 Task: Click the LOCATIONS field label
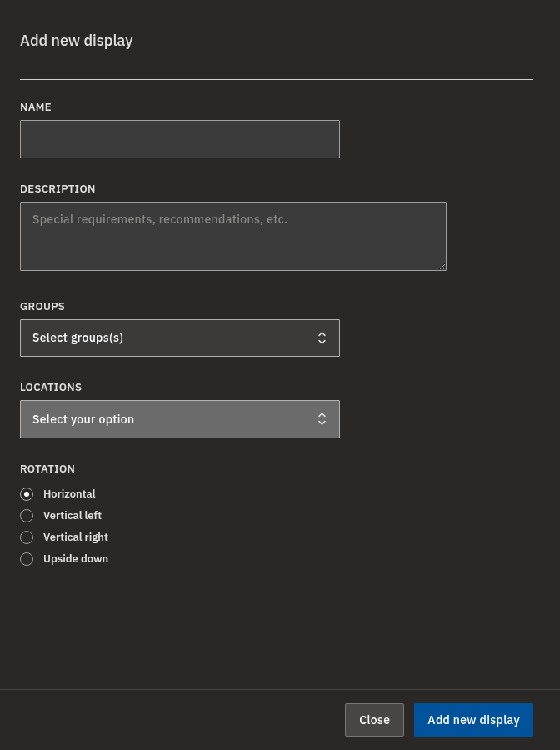51,387
